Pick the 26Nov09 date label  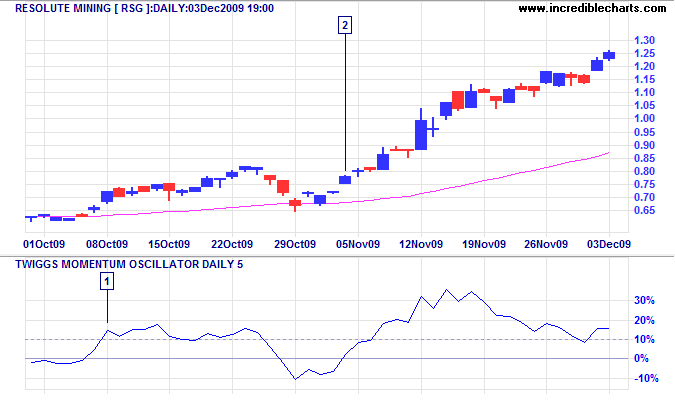coord(546,244)
